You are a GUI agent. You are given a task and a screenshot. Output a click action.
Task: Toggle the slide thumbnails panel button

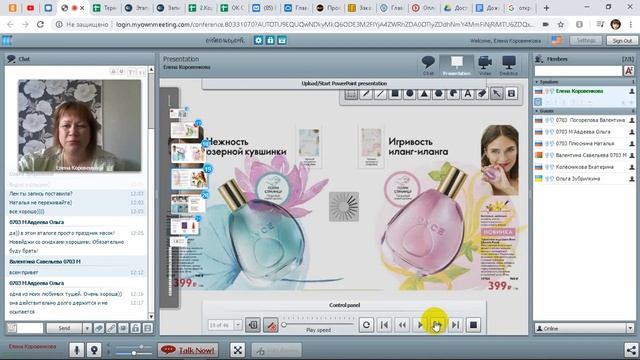(x=253, y=325)
